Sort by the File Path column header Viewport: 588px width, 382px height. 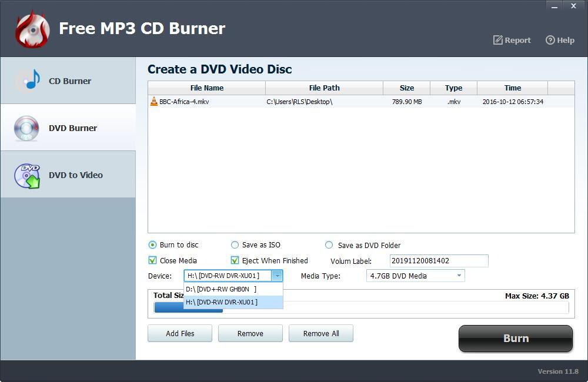325,88
